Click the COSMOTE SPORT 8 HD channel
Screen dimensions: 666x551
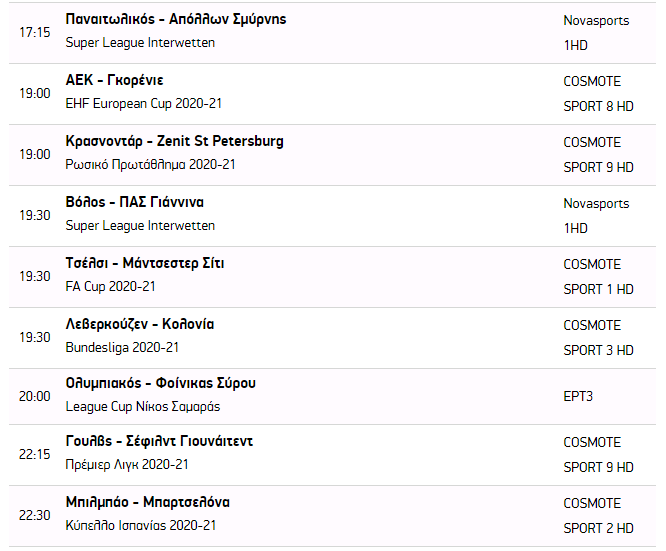click(x=598, y=93)
